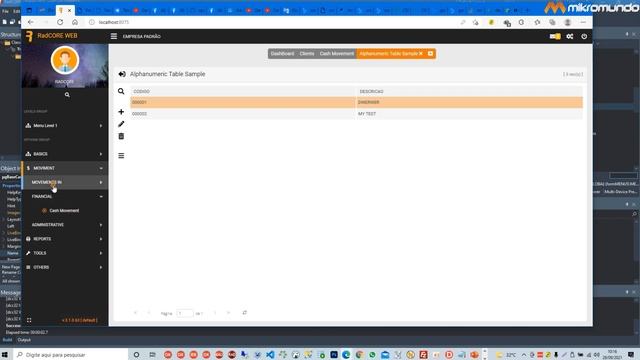Expand the TOOLS menu group
640x360 pixels.
tap(64, 253)
